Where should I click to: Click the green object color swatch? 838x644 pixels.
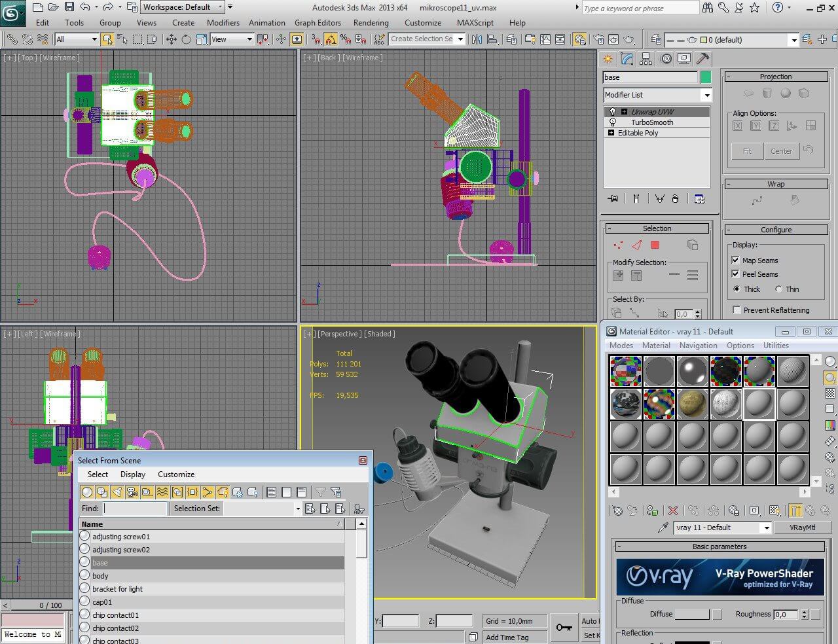click(705, 77)
